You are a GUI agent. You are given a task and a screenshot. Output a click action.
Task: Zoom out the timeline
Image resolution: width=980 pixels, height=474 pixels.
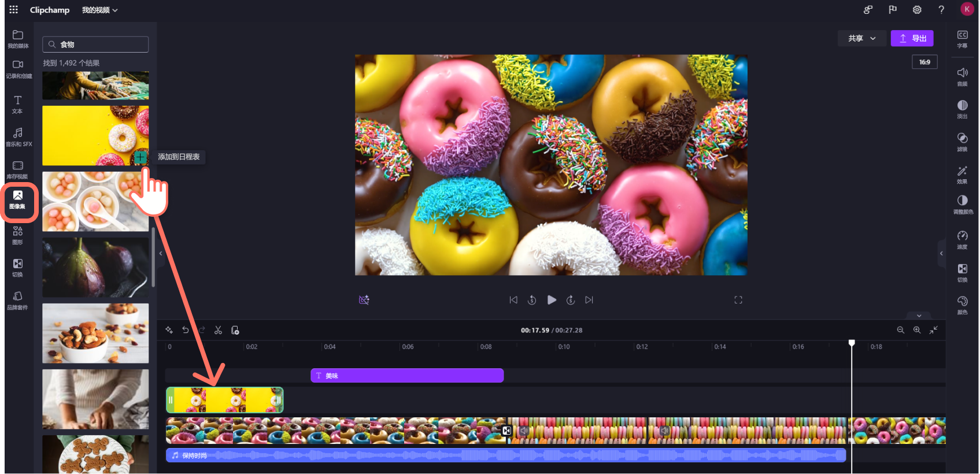click(x=901, y=330)
